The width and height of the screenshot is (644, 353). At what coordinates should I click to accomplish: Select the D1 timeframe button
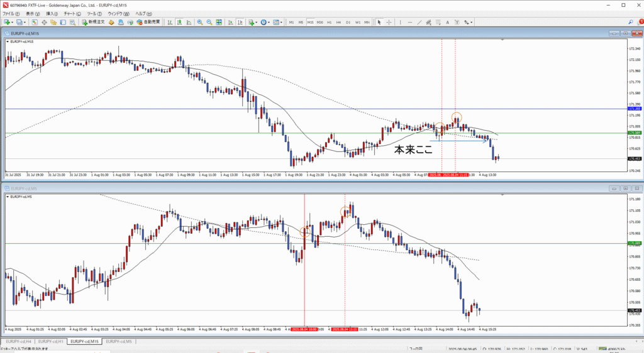(348, 22)
